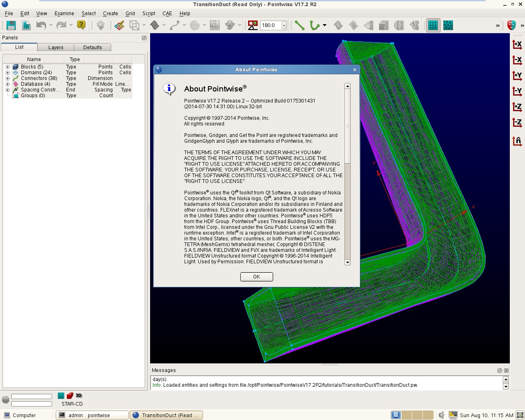Select the Groups (0) tree row

[x=68, y=96]
